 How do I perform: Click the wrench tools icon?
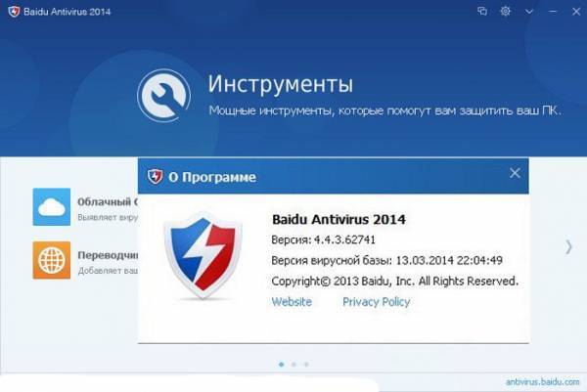164,96
